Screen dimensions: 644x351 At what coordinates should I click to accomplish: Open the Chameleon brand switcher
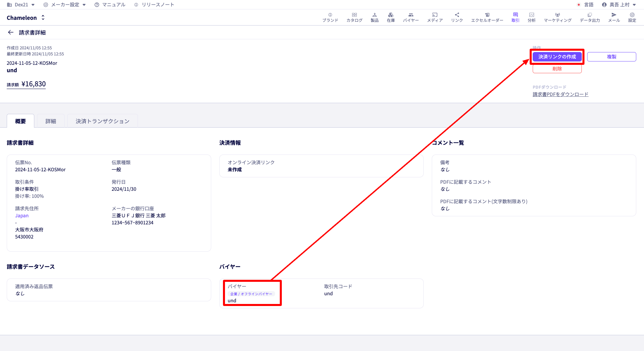(x=26, y=18)
